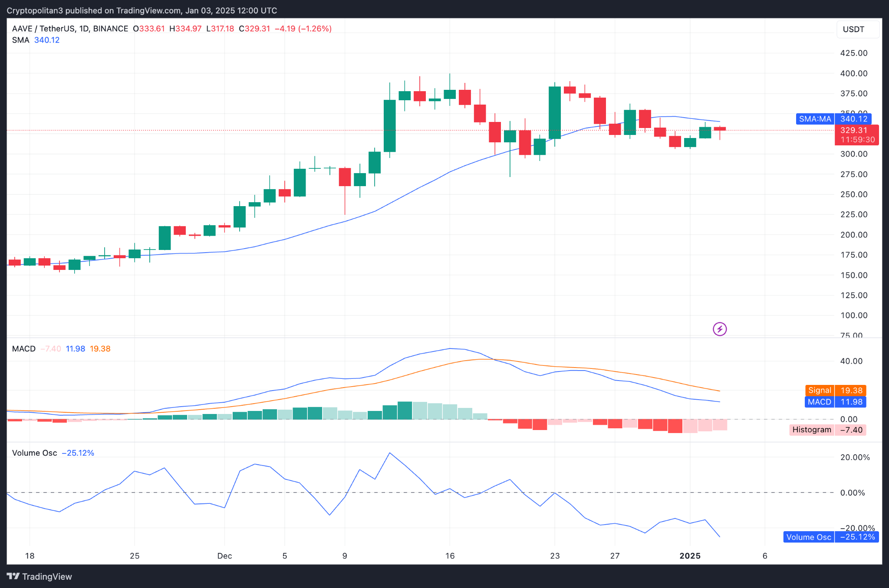
Task: Click the Dec label on time axis
Action: point(225,556)
